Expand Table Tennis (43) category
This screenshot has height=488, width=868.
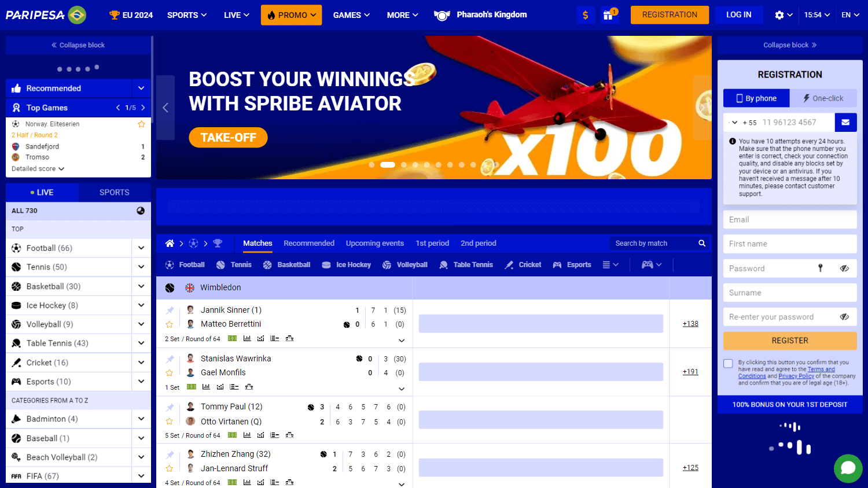click(141, 343)
